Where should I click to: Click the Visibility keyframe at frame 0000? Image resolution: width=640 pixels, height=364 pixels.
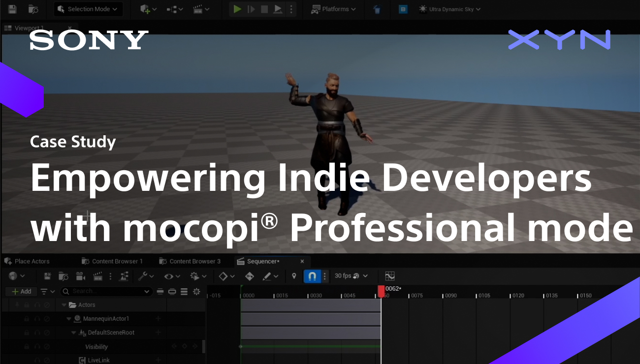coord(241,346)
